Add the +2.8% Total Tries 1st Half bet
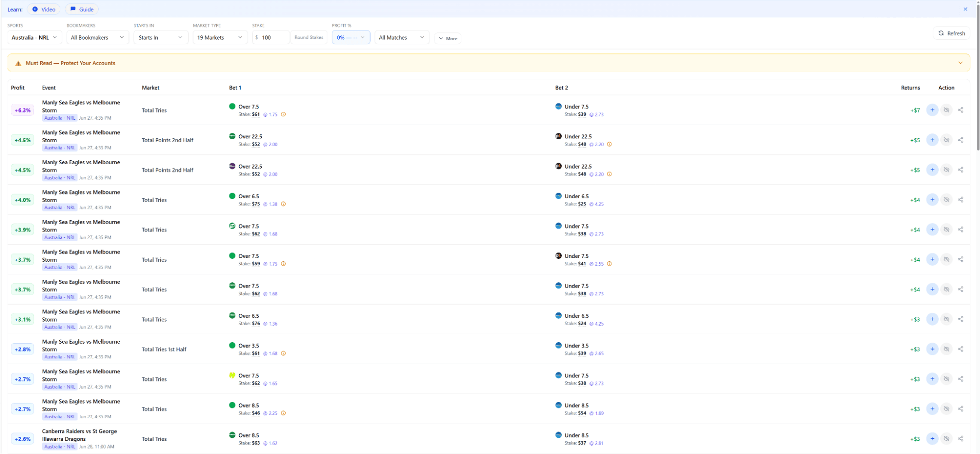 click(932, 350)
